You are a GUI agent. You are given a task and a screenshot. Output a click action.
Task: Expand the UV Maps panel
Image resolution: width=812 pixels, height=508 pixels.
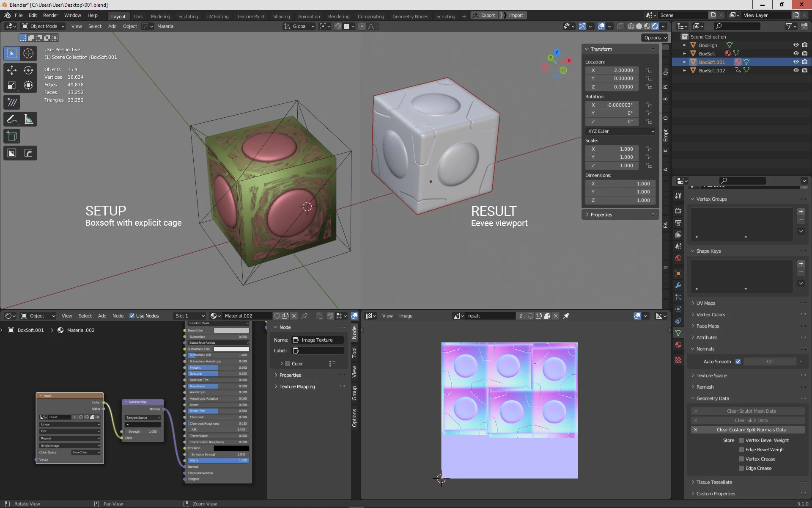pos(706,303)
